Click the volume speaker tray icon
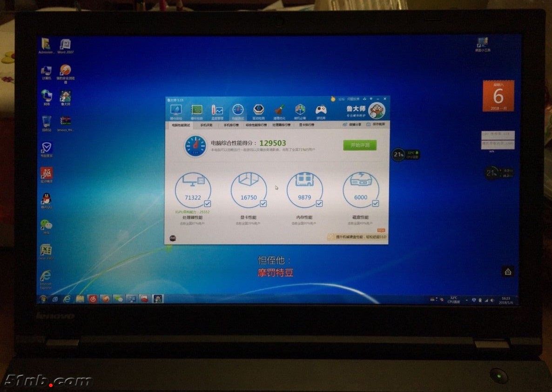The width and height of the screenshot is (552, 392). 492,300
